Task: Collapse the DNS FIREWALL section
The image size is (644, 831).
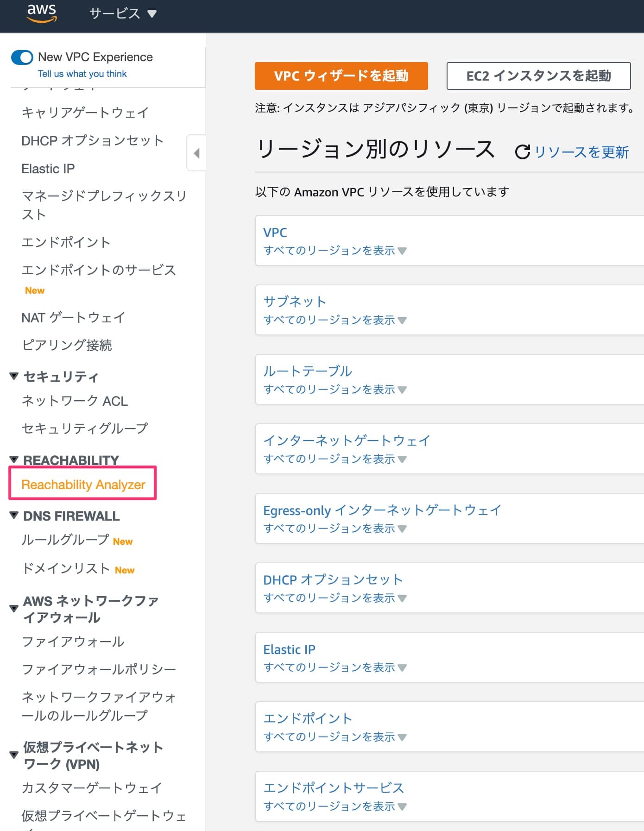Action: pos(14,515)
